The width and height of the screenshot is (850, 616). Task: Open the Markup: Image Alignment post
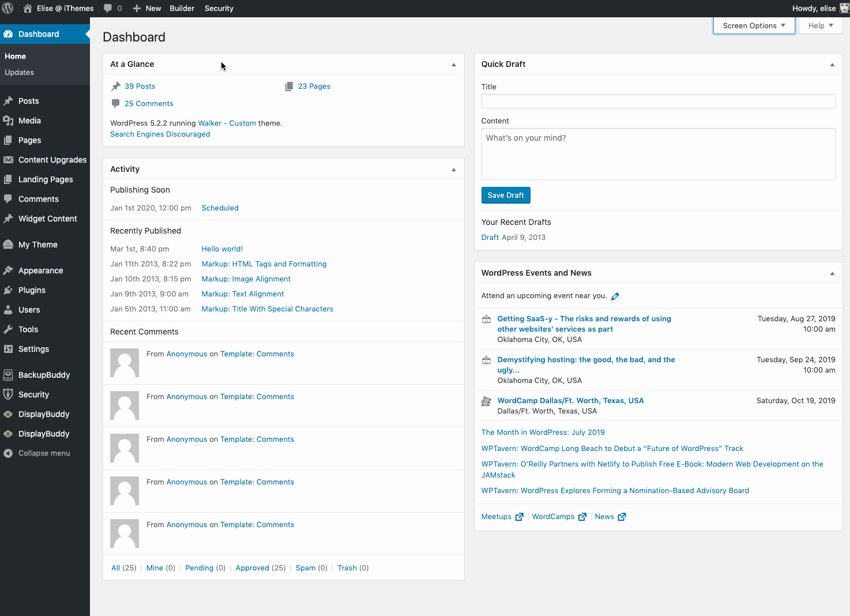[x=246, y=279]
